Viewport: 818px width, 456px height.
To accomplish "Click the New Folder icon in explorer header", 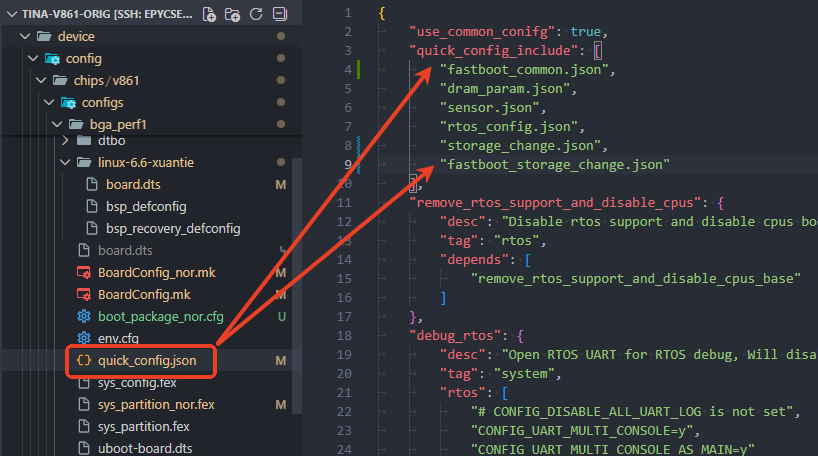I will click(232, 14).
